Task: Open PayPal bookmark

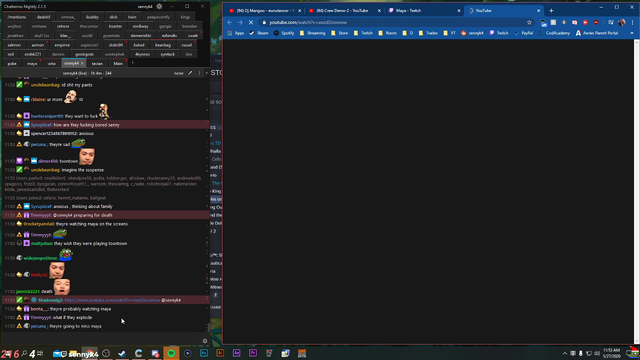Action: pos(523,33)
